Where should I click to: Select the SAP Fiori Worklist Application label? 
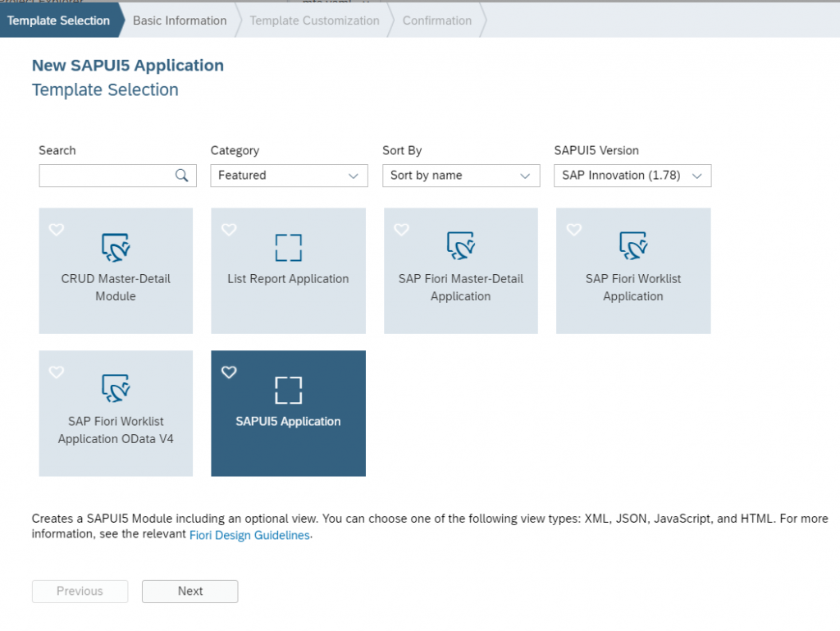633,287
